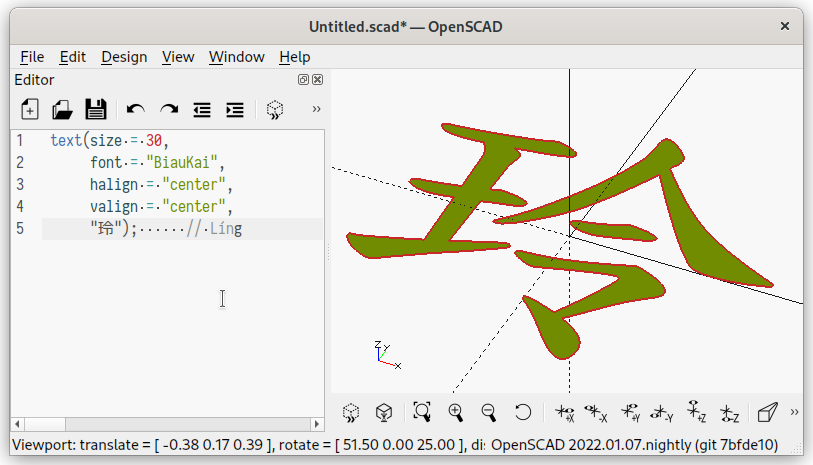Create a new file from the editor toolbar
The width and height of the screenshot is (813, 465).
point(29,110)
